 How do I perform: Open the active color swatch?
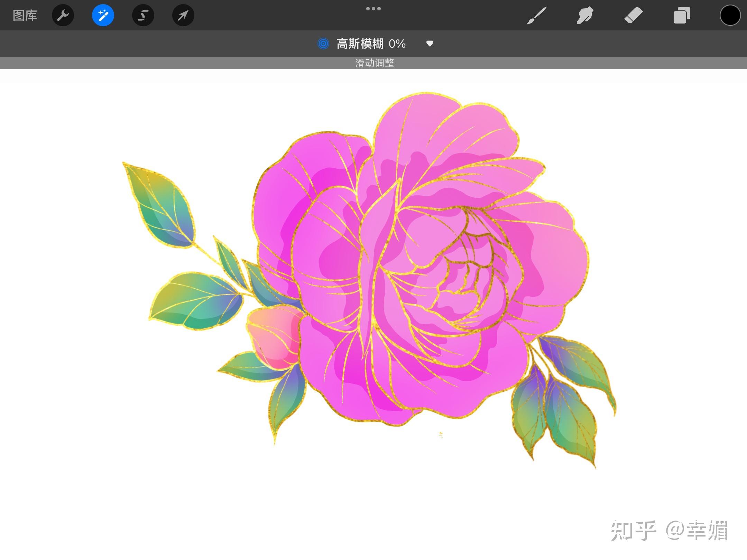(x=730, y=15)
